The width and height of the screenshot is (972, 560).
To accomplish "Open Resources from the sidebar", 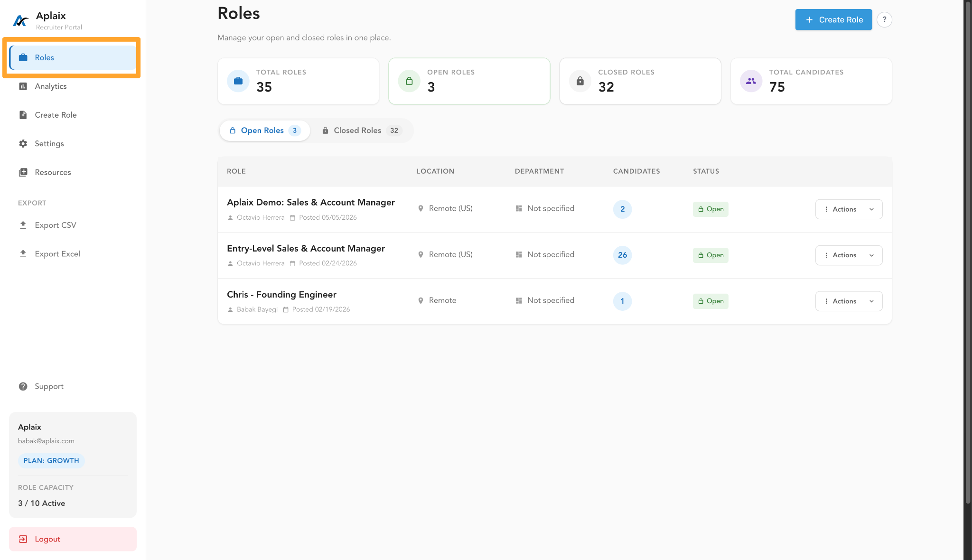I will pos(73,172).
